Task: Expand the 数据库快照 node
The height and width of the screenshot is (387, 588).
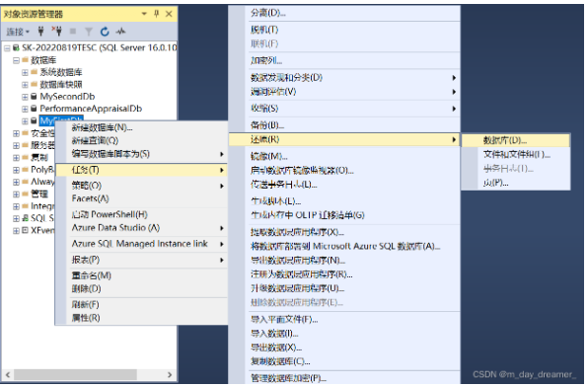Action: (25, 85)
